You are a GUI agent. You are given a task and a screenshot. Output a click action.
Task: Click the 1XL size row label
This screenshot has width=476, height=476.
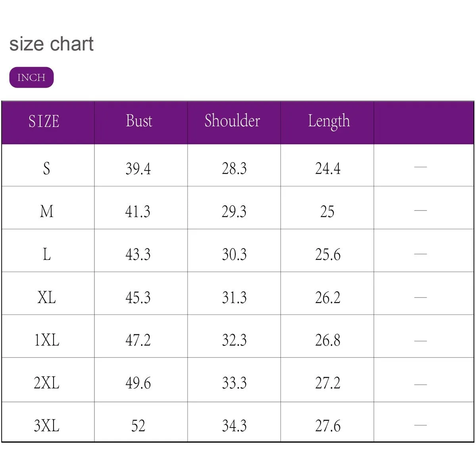tap(47, 340)
